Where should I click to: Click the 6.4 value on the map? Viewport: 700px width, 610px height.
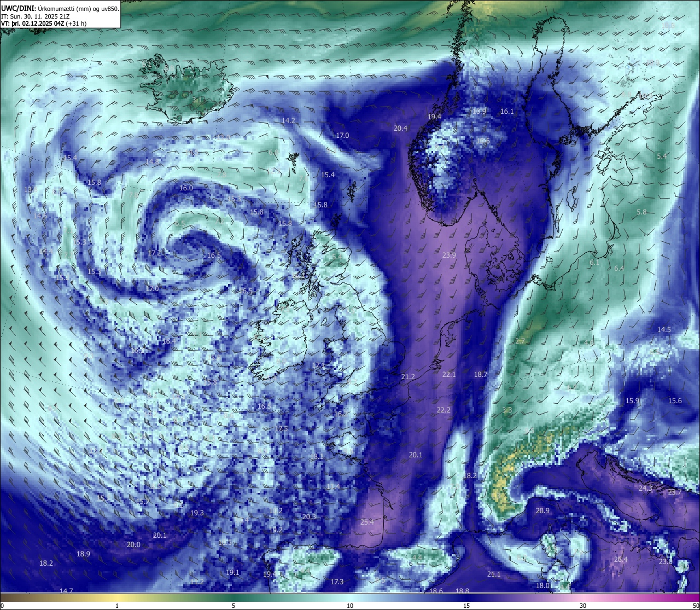tap(619, 269)
